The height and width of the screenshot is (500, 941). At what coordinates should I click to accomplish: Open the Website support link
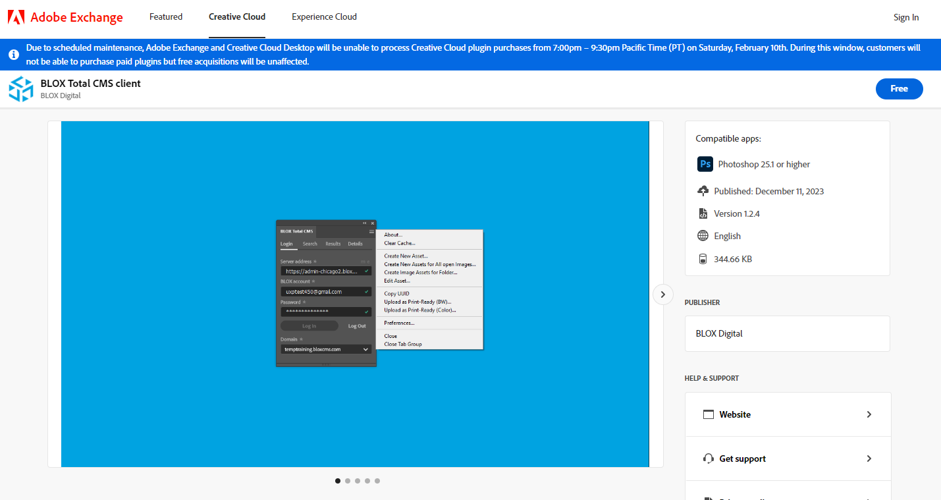click(787, 415)
